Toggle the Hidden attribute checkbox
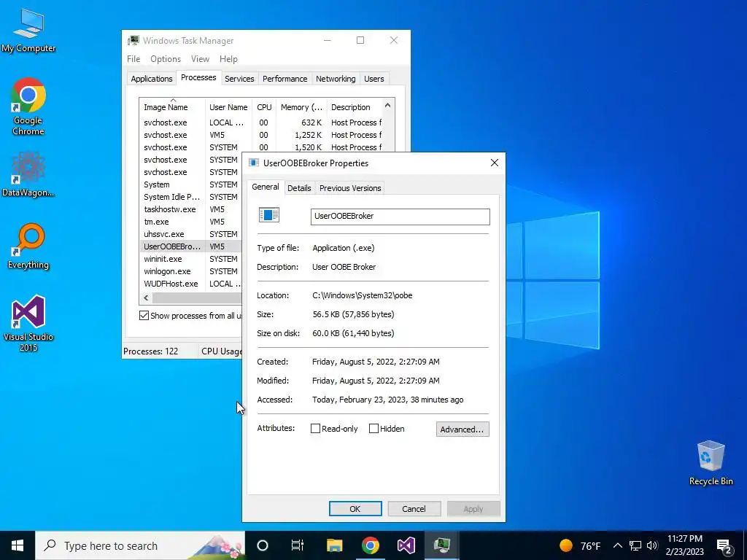 click(x=374, y=429)
